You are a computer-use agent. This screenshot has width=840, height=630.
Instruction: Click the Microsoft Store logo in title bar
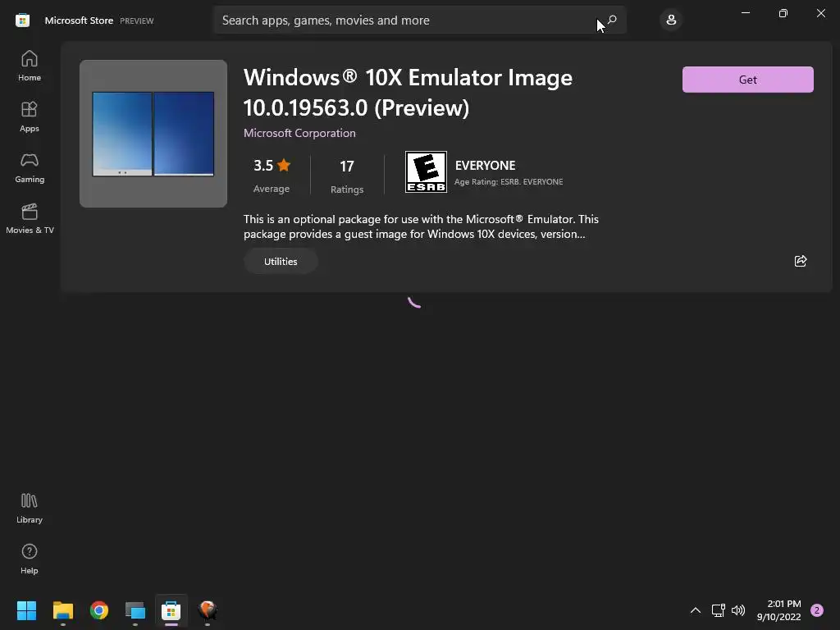click(22, 21)
